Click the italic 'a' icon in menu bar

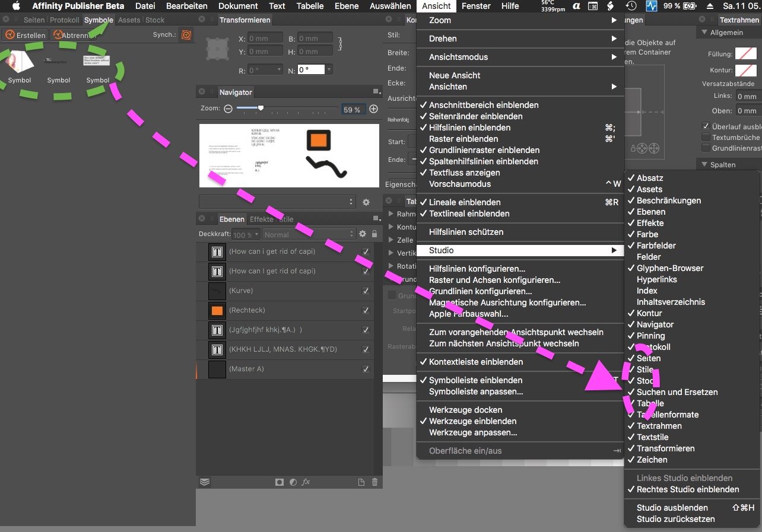click(576, 6)
